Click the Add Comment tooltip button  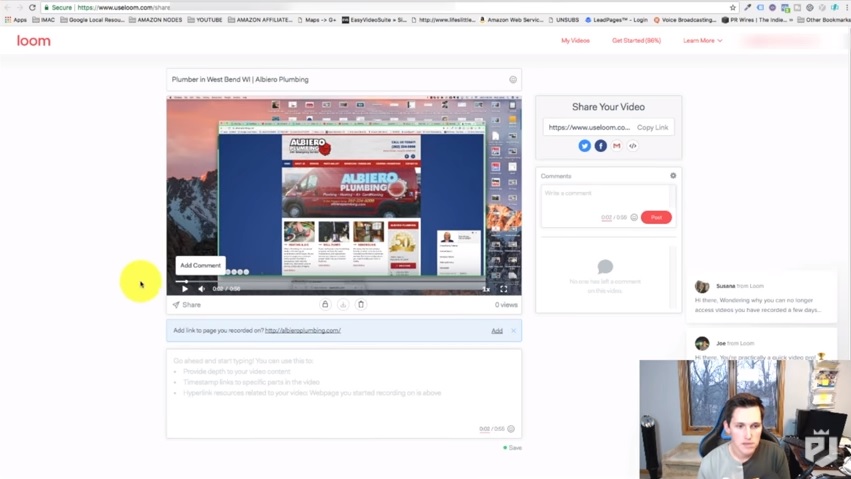tap(200, 265)
